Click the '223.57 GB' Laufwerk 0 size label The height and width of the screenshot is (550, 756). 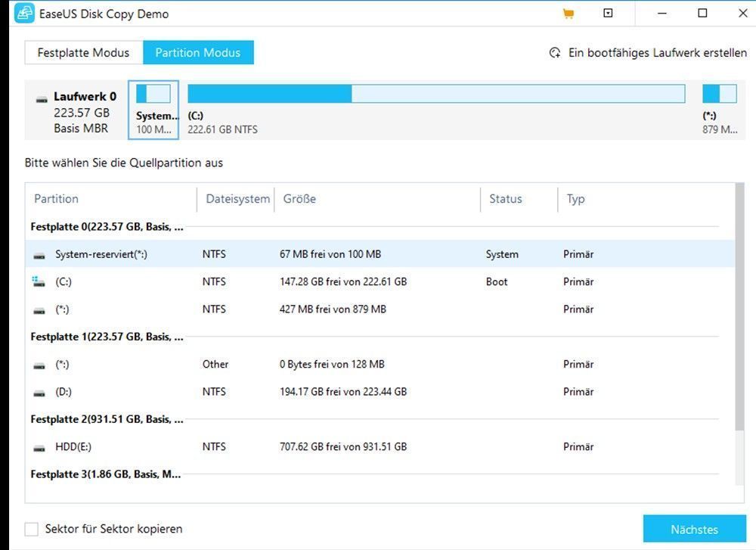point(82,113)
